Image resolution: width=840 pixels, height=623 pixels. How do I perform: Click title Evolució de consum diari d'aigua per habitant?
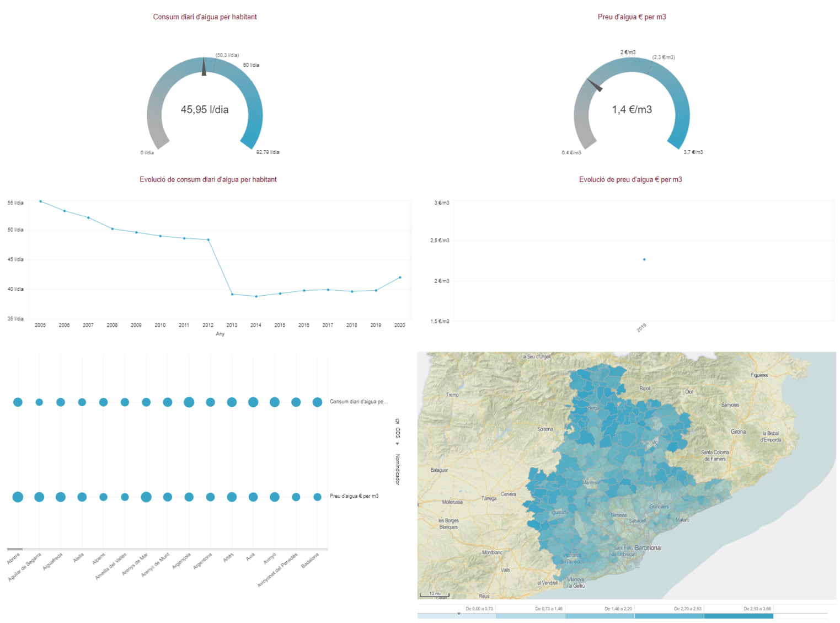[x=208, y=179]
